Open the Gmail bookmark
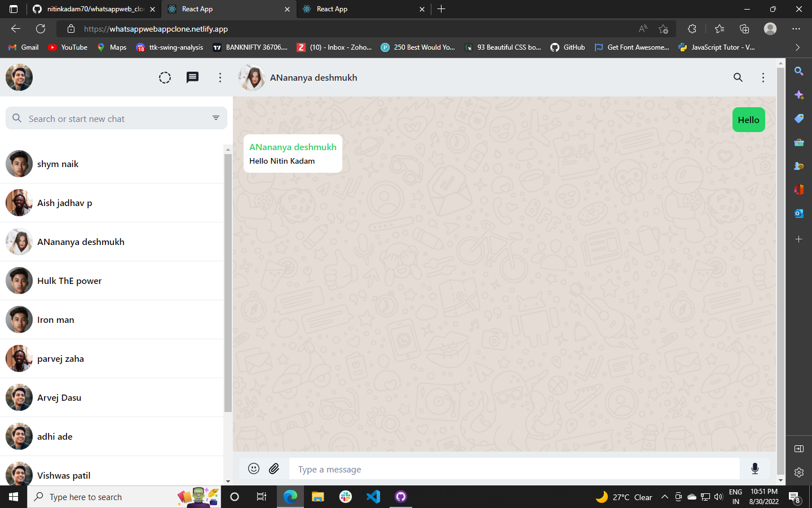The height and width of the screenshot is (508, 812). (23, 47)
